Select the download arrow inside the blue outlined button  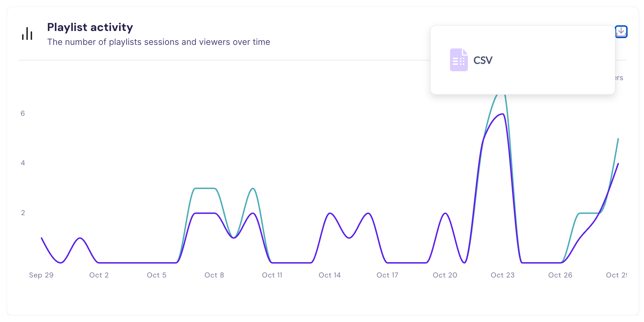621,32
